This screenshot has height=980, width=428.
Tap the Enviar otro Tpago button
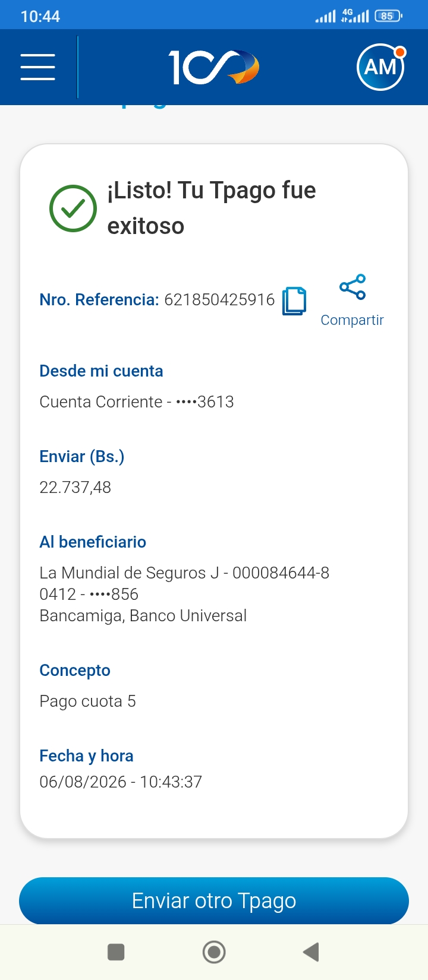pyautogui.click(x=214, y=900)
